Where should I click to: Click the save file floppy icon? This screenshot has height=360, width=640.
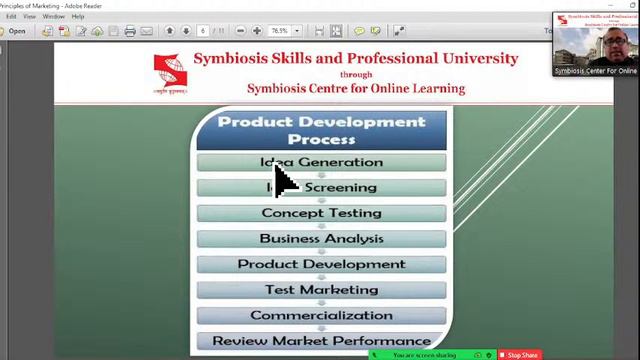pyautogui.click(x=113, y=31)
